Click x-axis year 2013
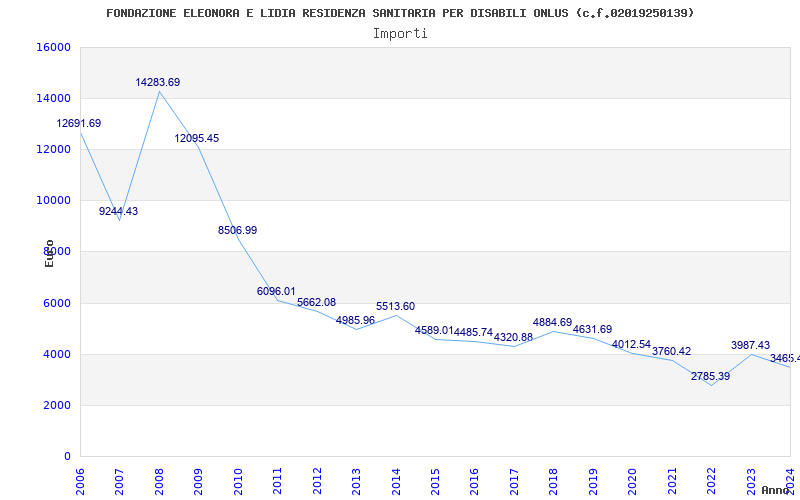800x500 pixels. coord(356,482)
